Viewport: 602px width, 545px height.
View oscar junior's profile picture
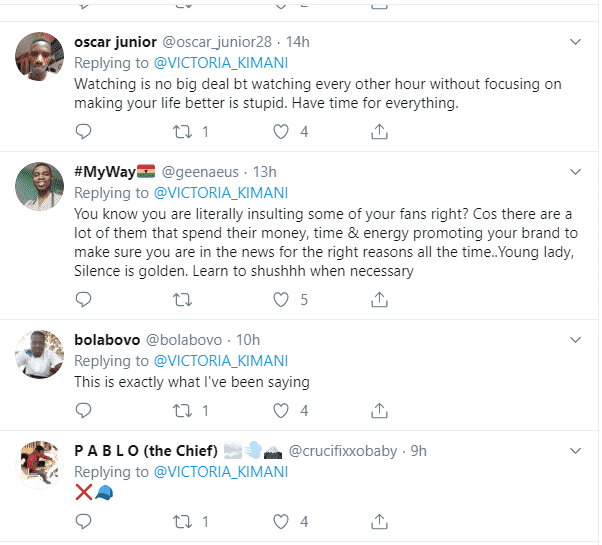tap(41, 62)
